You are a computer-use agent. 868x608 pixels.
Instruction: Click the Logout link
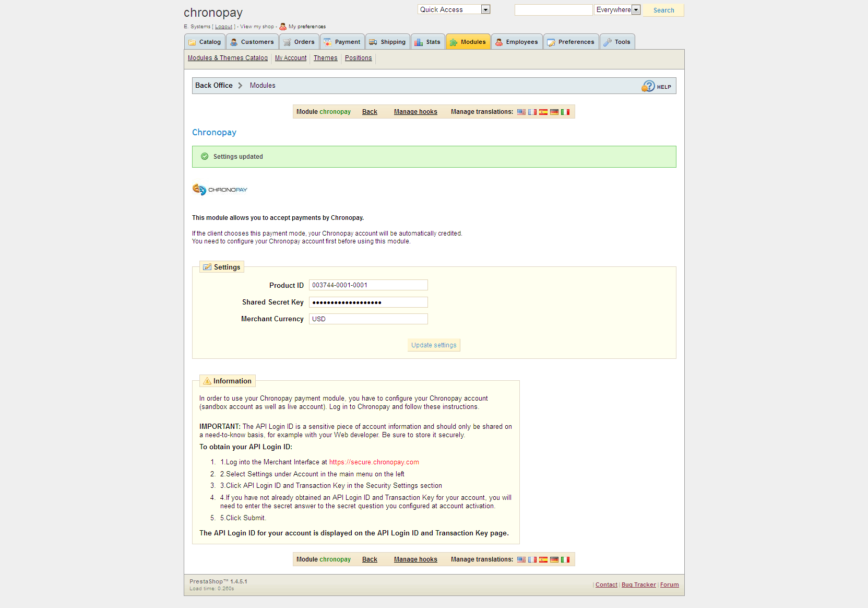[223, 27]
